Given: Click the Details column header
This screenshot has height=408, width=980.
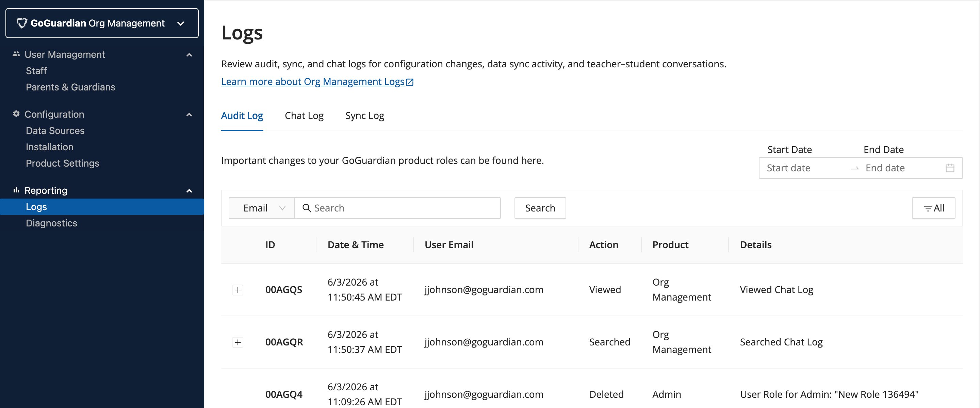Looking at the screenshot, I should pyautogui.click(x=755, y=245).
